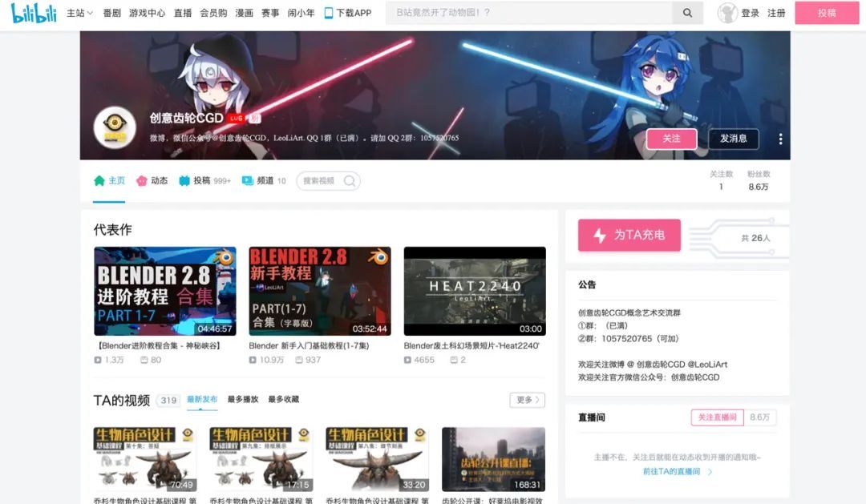Click play count icon beside 1.3万

(98, 360)
